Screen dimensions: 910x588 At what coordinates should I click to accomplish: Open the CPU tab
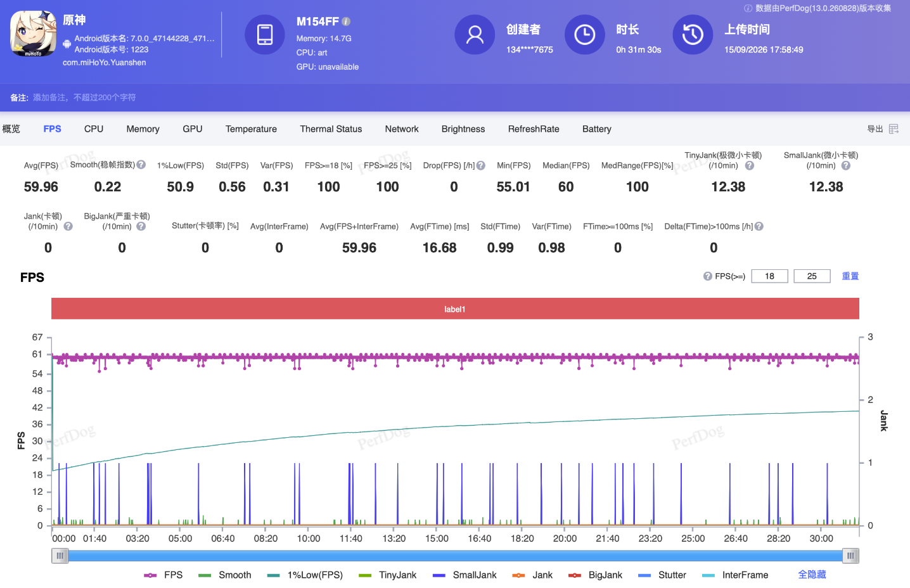click(94, 129)
